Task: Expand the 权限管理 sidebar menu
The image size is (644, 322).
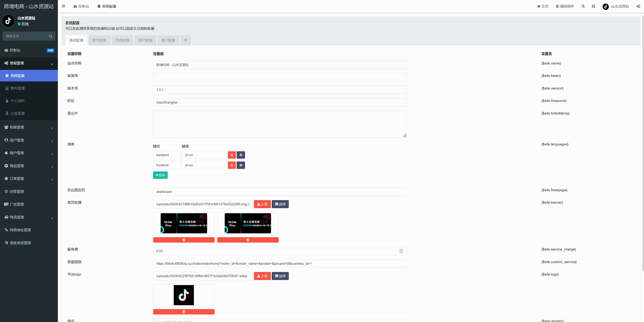Action: coord(29,127)
